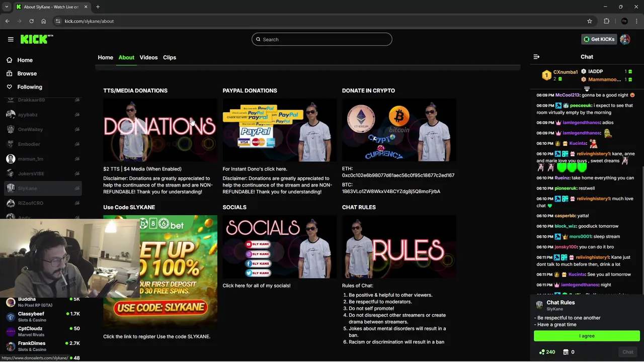644x362 pixels.
Task: Open the KICKs balance 240 icon
Action: [x=547, y=352]
